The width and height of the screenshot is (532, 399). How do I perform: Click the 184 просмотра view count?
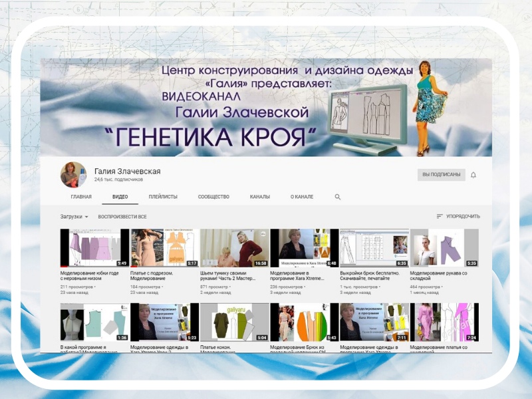pos(145,287)
